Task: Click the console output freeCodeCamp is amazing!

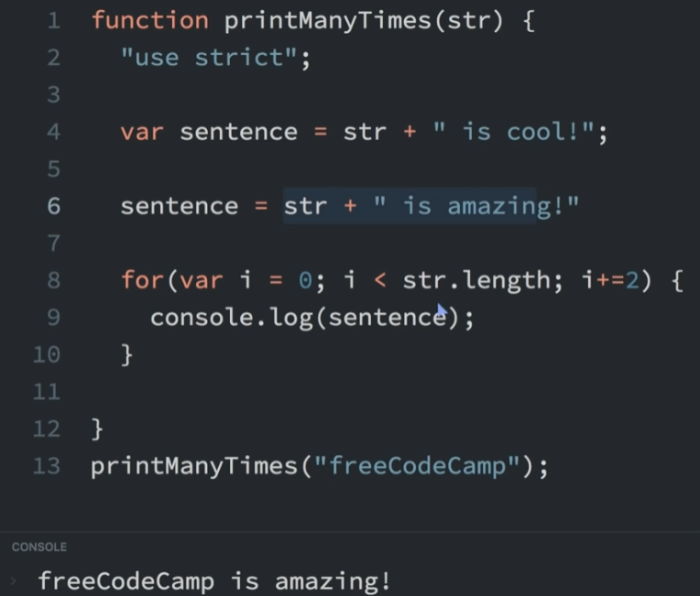Action: [x=214, y=581]
